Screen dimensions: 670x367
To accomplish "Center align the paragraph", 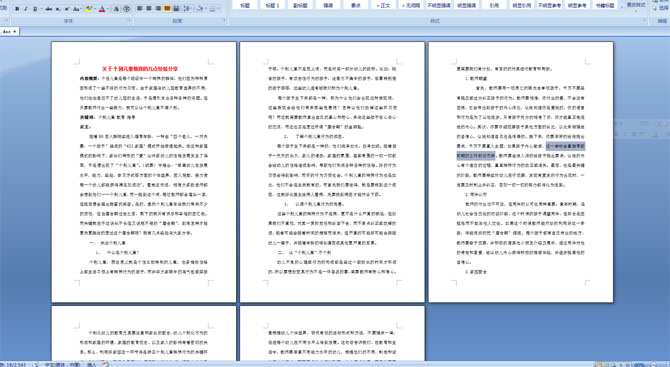I will point(149,9).
